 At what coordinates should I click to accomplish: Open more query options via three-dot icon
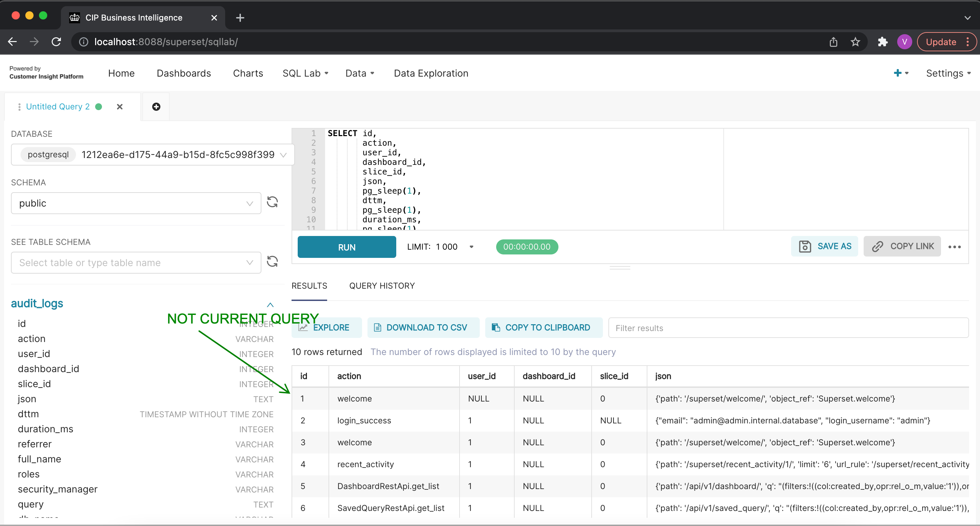(955, 247)
